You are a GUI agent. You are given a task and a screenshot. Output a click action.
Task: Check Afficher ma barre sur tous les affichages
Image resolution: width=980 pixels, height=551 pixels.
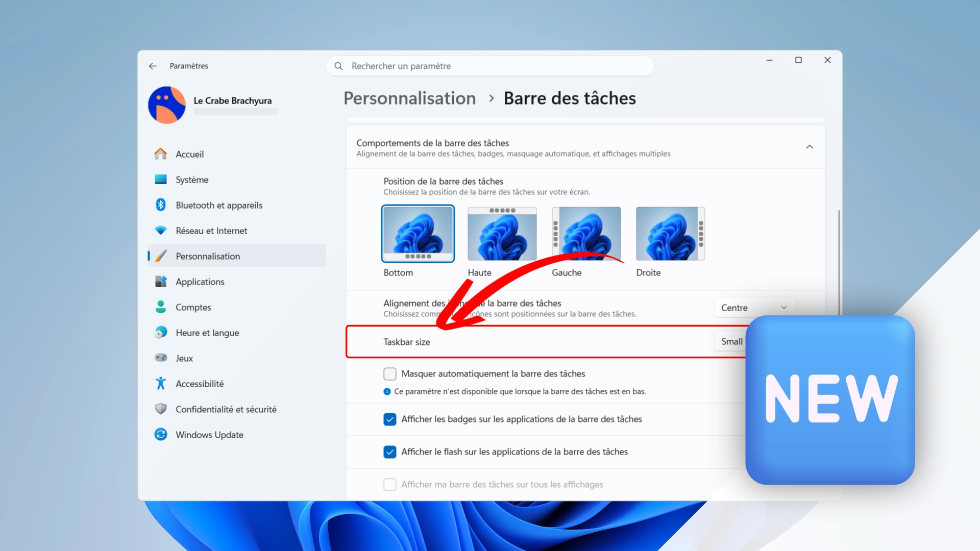tap(390, 485)
